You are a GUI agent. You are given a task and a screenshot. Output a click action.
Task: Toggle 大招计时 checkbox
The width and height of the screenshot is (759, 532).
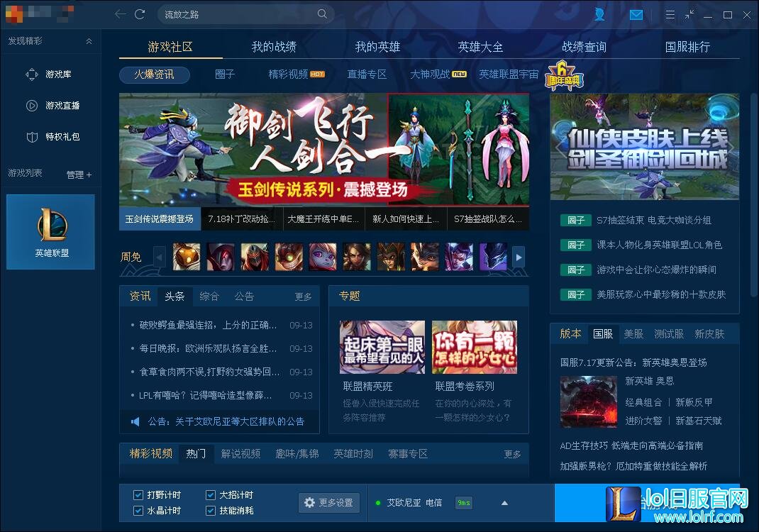211,494
